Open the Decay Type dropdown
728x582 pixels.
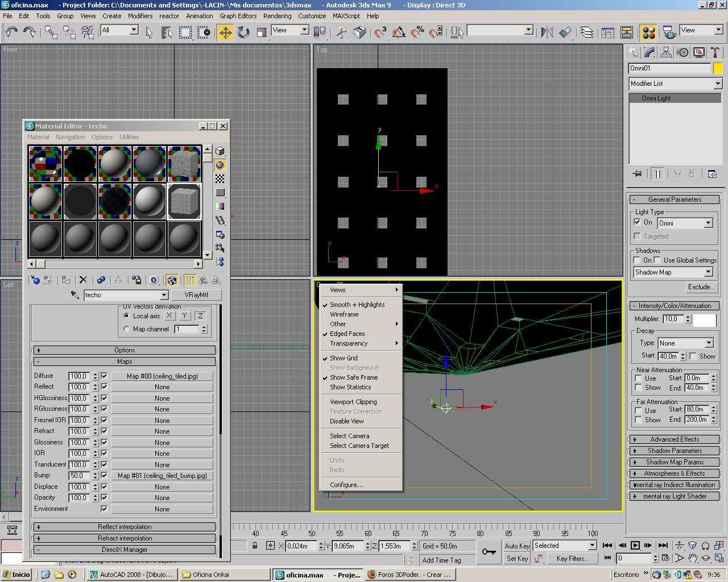(x=685, y=343)
